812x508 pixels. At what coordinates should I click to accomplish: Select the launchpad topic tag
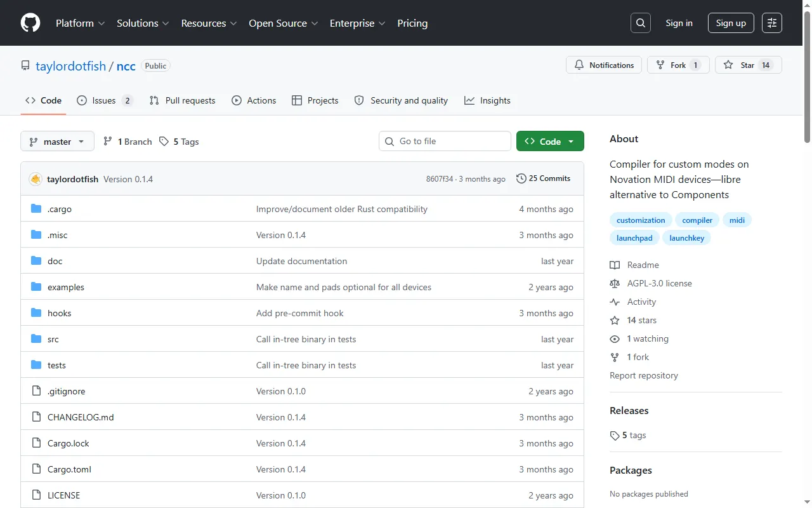[634, 238]
